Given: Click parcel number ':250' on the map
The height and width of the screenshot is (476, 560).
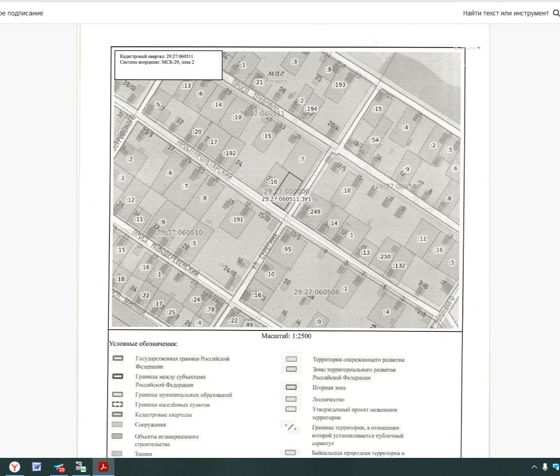Looking at the screenshot, I should pyautogui.click(x=385, y=256).
